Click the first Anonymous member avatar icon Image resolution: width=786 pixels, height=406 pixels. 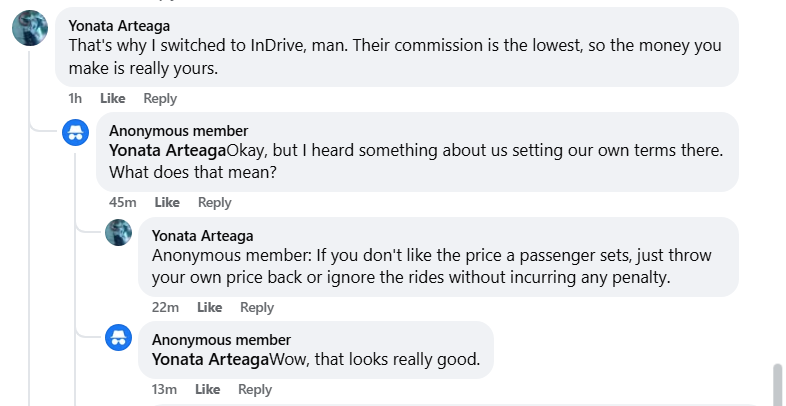(77, 132)
